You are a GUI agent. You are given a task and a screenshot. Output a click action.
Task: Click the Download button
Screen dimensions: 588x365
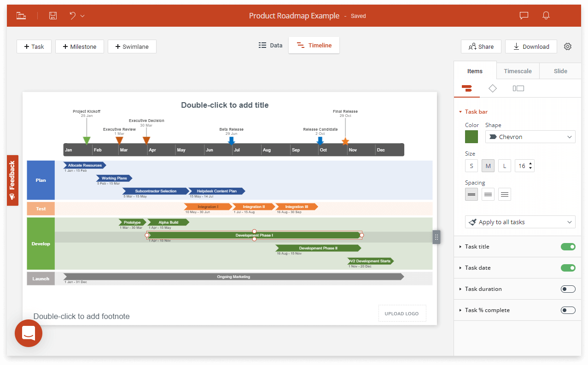click(x=531, y=46)
